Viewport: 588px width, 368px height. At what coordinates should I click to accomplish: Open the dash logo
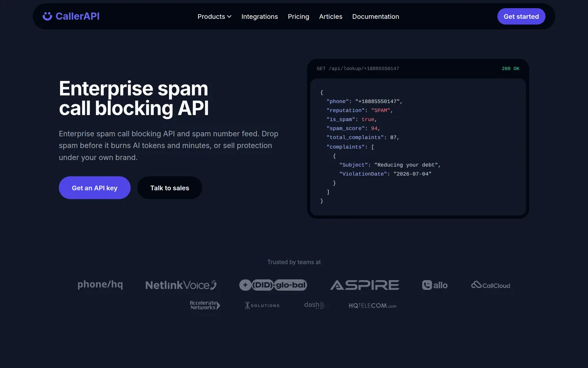point(314,305)
